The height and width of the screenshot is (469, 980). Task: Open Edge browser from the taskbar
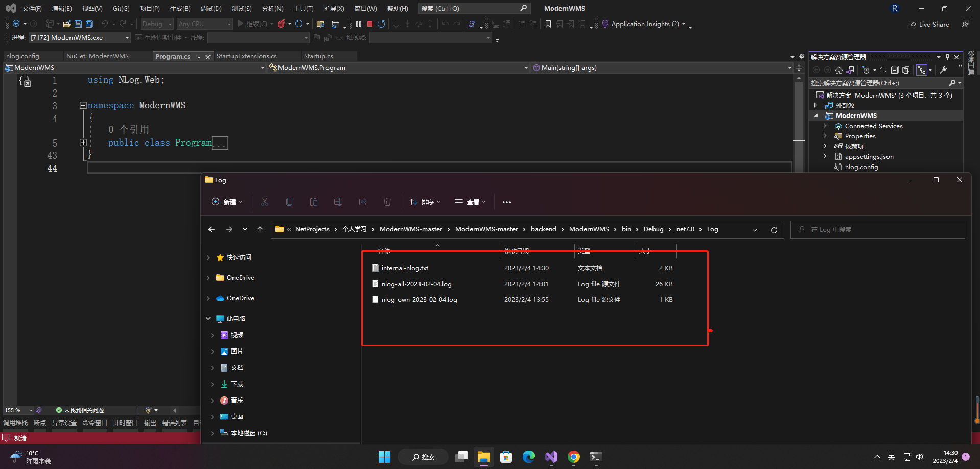tap(529, 457)
